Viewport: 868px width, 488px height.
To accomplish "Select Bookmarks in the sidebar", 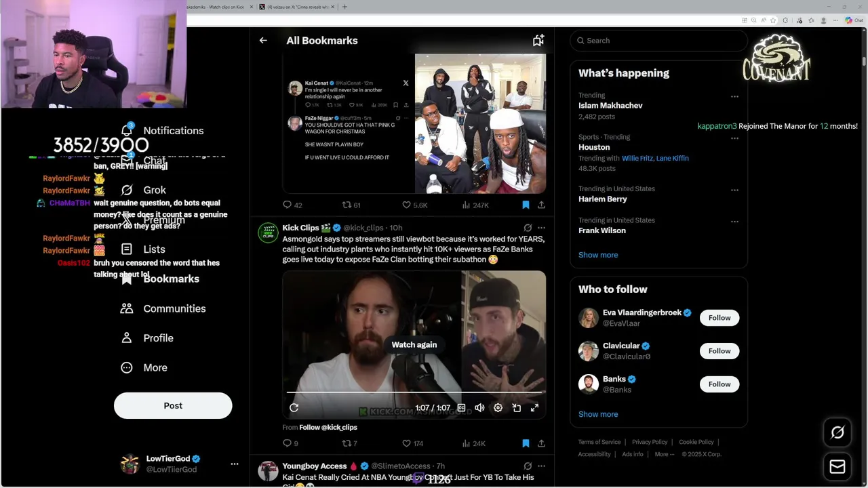I will pyautogui.click(x=159, y=279).
